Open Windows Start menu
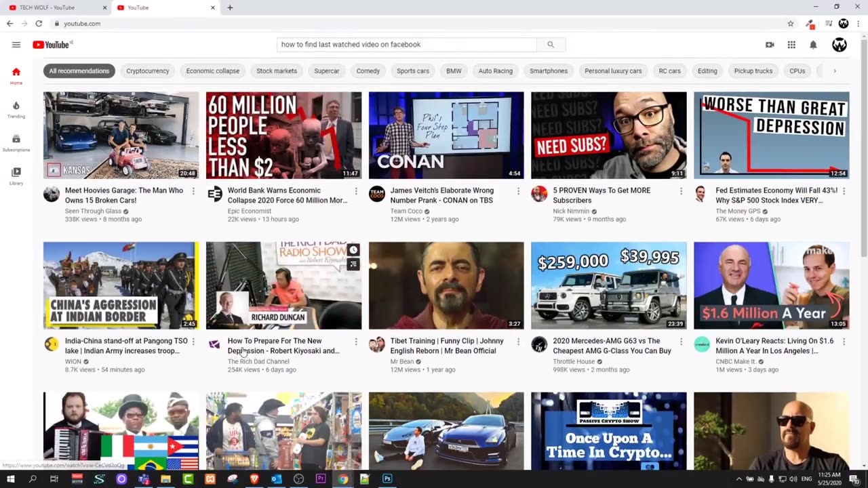 coord(10,479)
